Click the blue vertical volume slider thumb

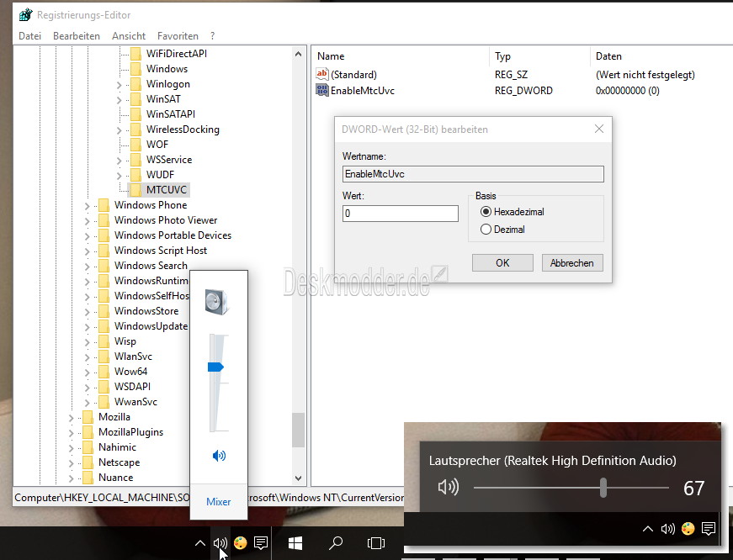[x=215, y=367]
